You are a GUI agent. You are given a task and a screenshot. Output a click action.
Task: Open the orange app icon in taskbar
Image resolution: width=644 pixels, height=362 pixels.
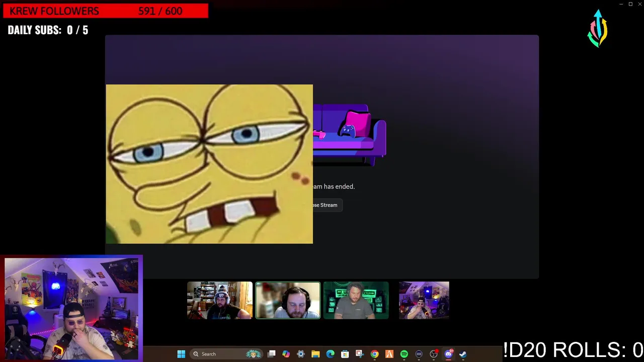(389, 354)
